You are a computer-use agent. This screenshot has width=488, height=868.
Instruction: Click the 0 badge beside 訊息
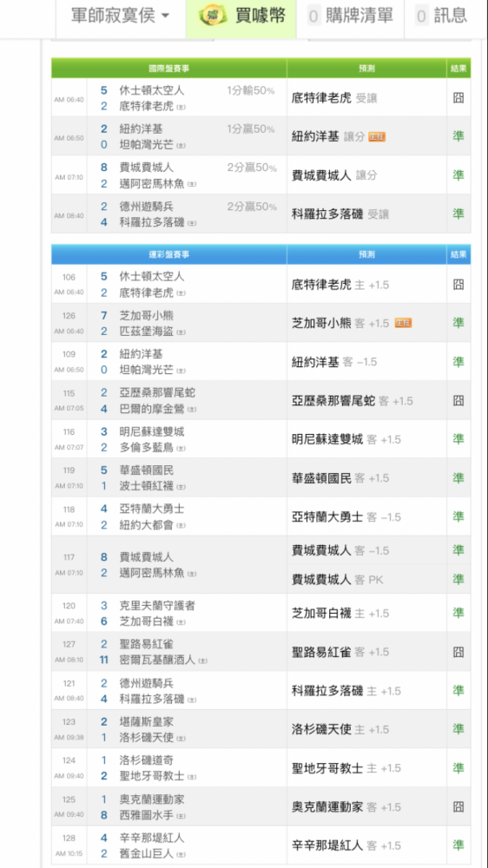[x=422, y=16]
